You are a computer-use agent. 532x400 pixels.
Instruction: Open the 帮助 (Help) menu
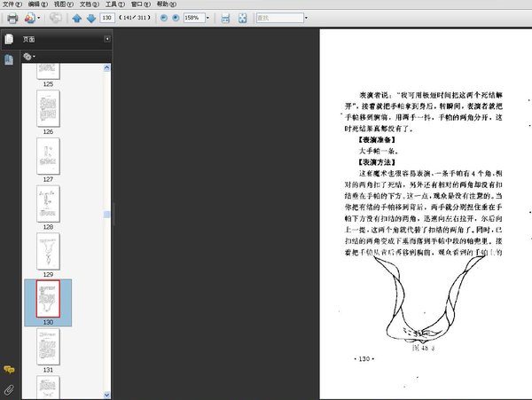pos(167,4)
